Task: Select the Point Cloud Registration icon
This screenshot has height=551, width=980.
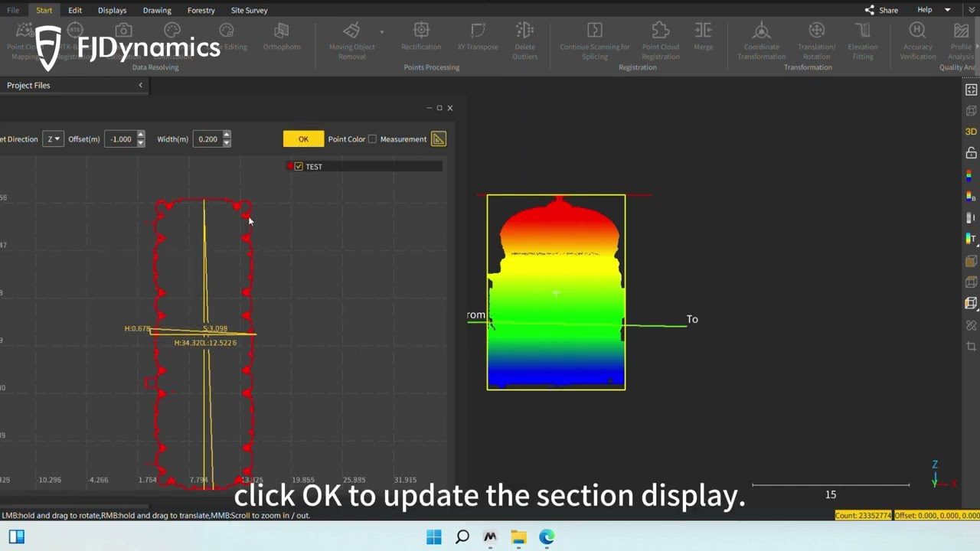Action: (660, 40)
